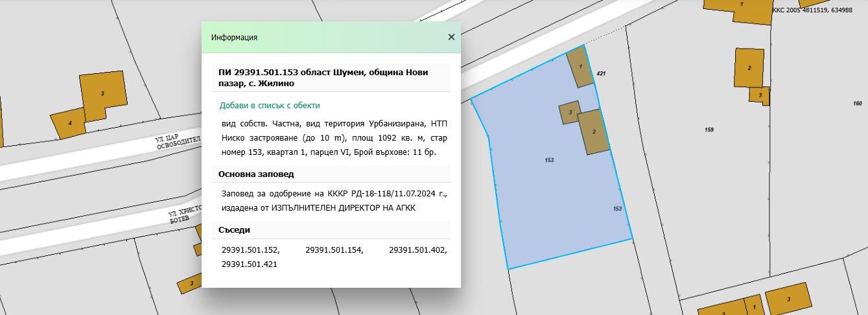
Task: Select the parcel labeled 421
Action: point(601,74)
